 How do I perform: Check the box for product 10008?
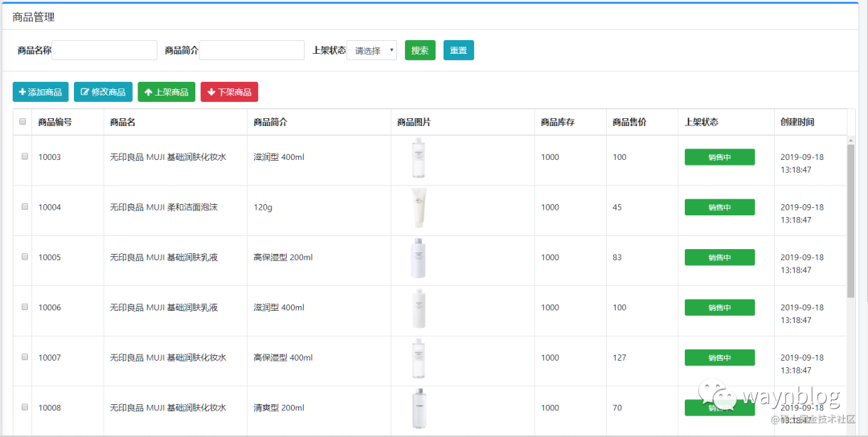coord(24,406)
